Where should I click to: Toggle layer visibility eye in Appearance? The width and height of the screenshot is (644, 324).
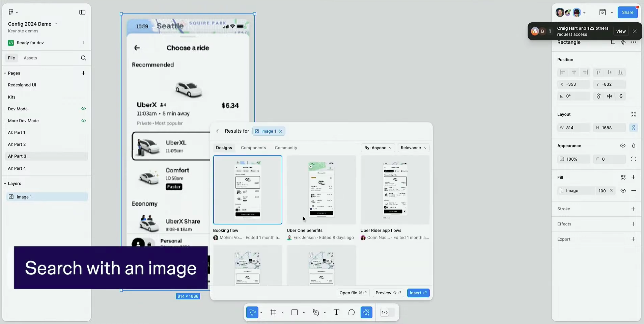point(623,146)
